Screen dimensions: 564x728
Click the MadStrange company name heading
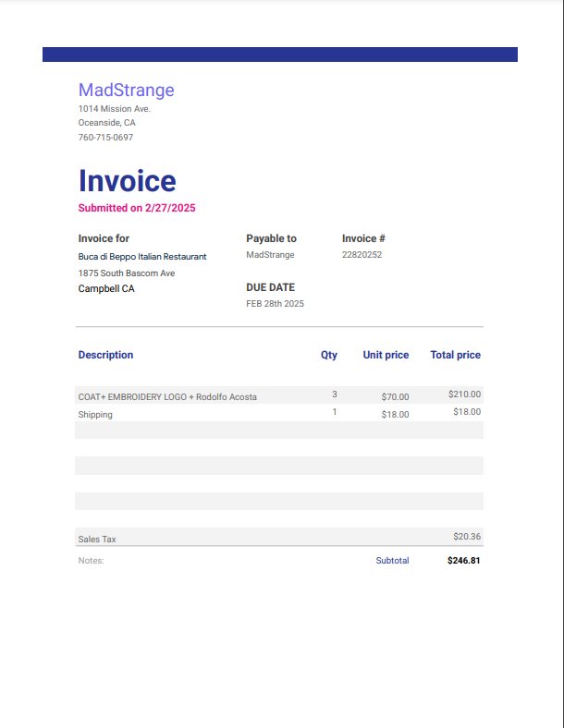[x=126, y=90]
